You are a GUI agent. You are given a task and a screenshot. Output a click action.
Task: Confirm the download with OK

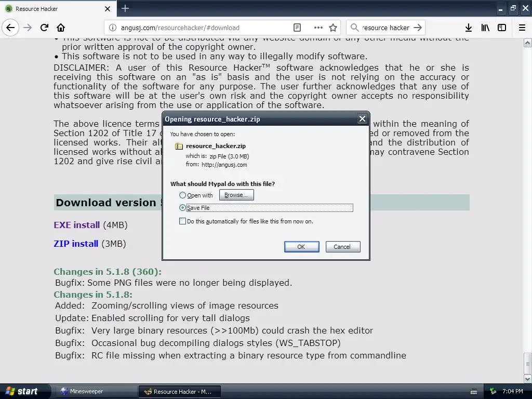click(x=302, y=247)
